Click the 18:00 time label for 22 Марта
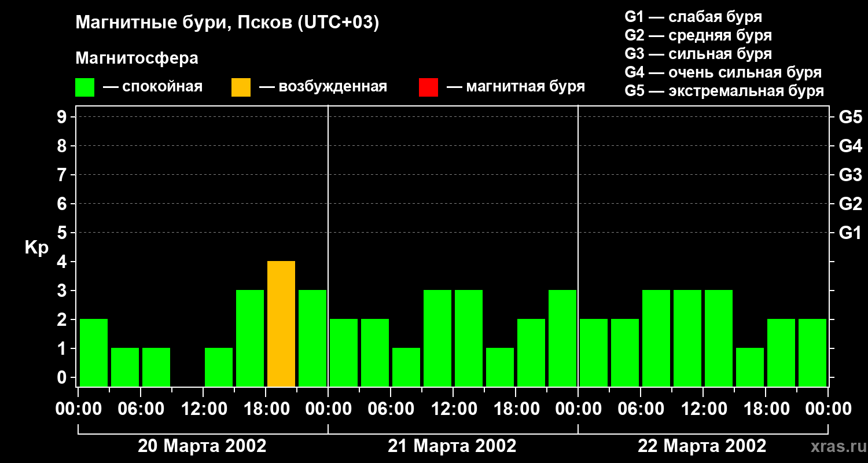868x463 pixels. pyautogui.click(x=766, y=409)
